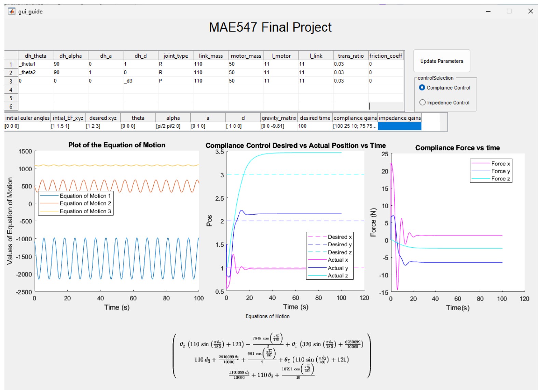Click the compliance gains column header
The width and height of the screenshot is (539, 392).
(355, 118)
